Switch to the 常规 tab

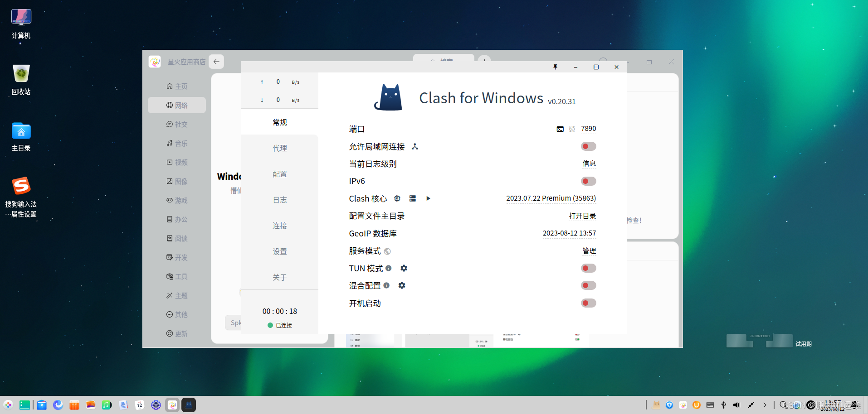[280, 122]
